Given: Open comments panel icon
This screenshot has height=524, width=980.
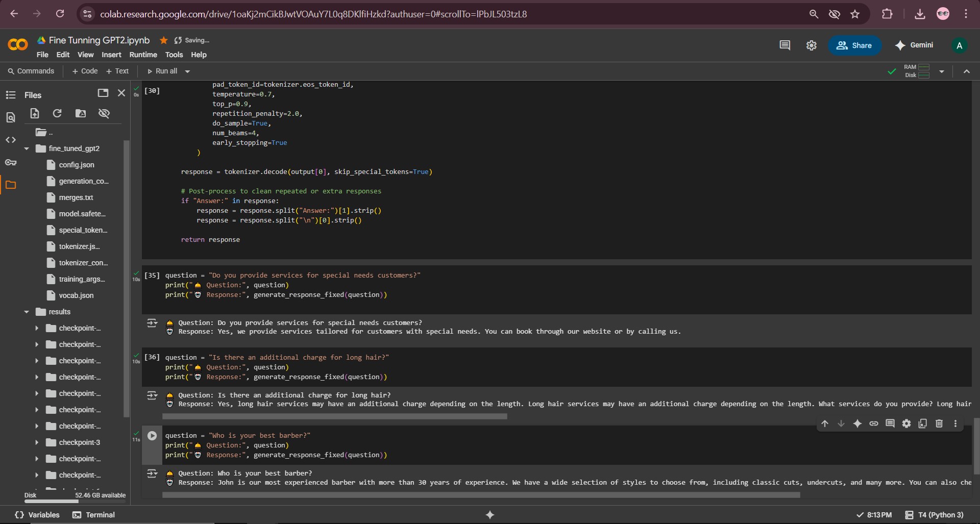Looking at the screenshot, I should (785, 45).
